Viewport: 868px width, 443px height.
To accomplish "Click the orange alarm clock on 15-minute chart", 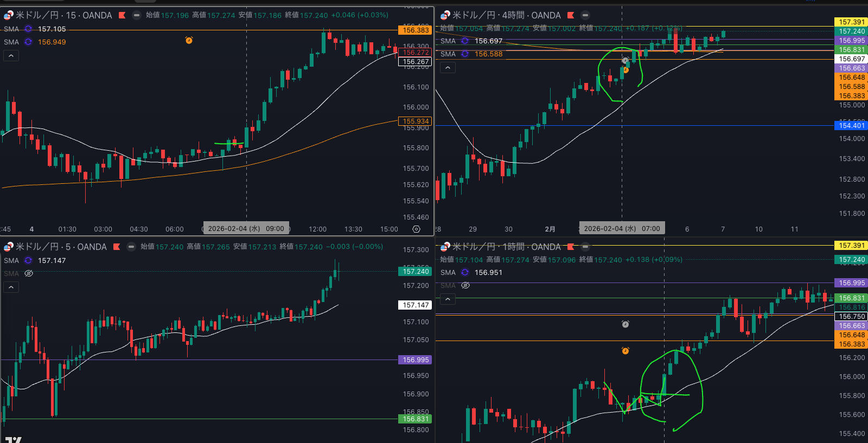I will [189, 40].
